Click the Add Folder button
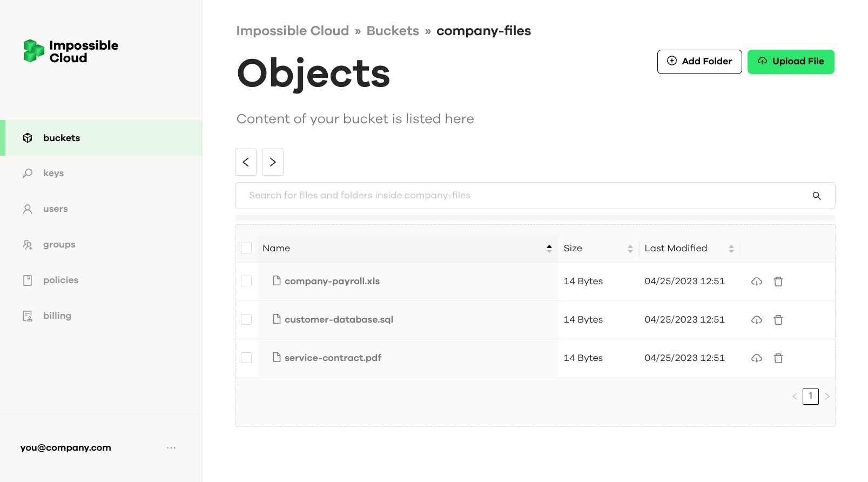868x482 pixels. pyautogui.click(x=699, y=62)
